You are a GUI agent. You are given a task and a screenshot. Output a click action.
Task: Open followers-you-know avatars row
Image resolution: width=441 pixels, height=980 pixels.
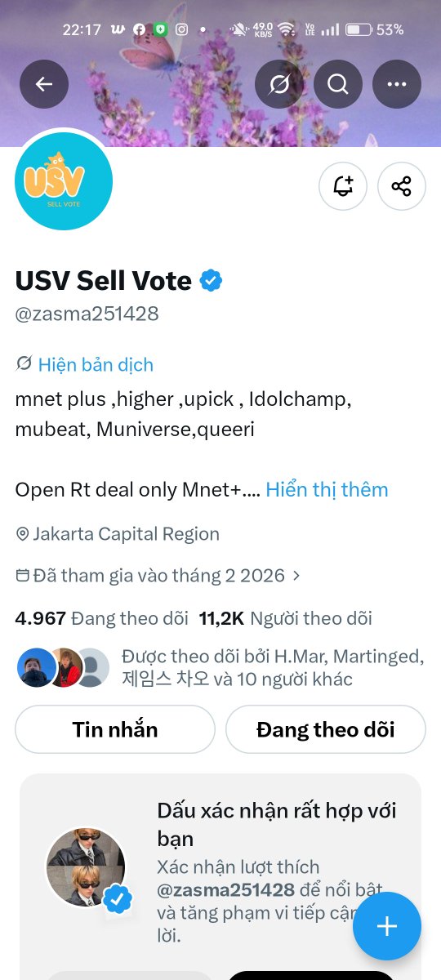pyautogui.click(x=220, y=667)
